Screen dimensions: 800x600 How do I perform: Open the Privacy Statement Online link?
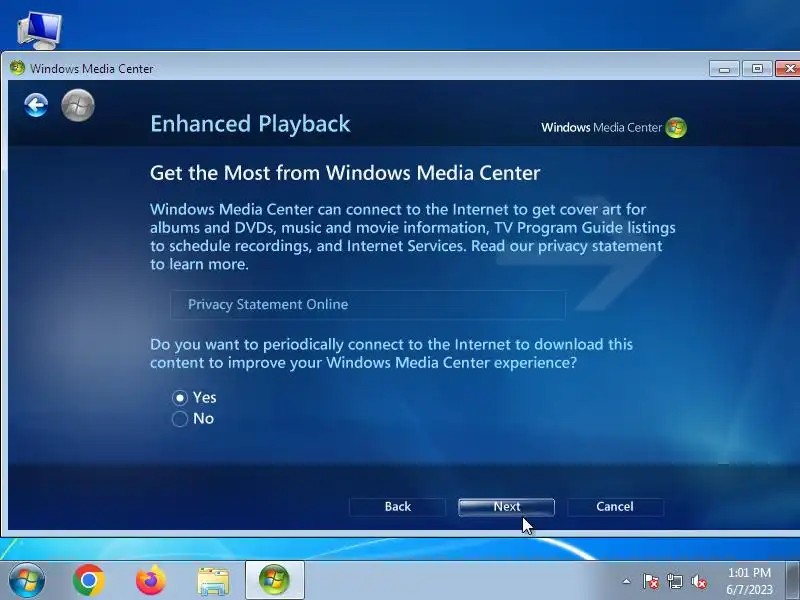tap(368, 305)
